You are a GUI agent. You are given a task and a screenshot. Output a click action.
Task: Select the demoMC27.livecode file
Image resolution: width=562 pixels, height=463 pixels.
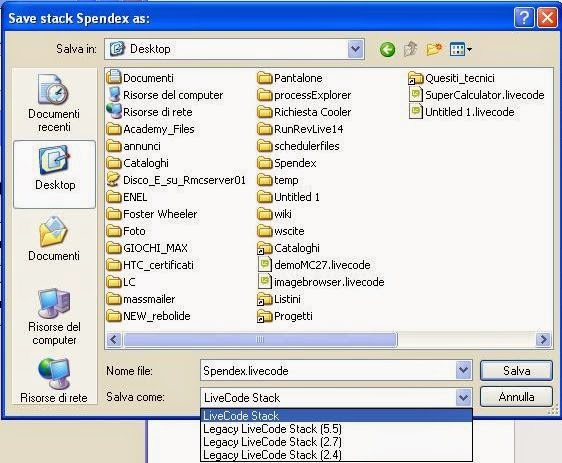314,265
